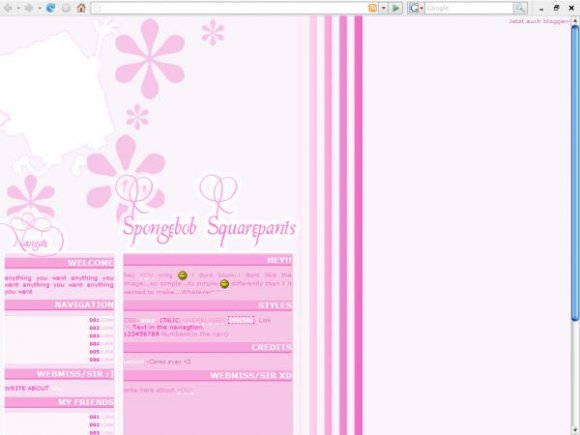Click the scrollbar up arrow
Screen dimensions: 580x435
pos(575,21)
